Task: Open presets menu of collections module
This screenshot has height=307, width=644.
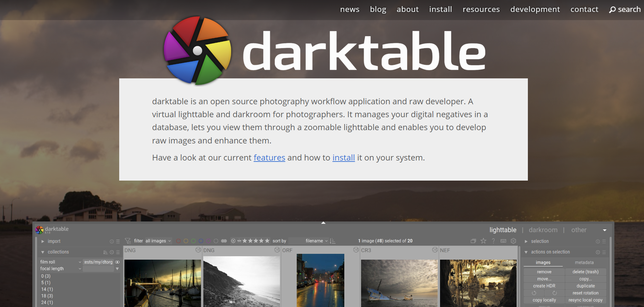Action: (x=118, y=252)
